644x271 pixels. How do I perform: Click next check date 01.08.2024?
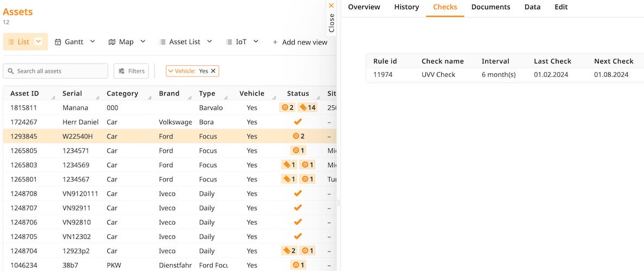pyautogui.click(x=611, y=75)
